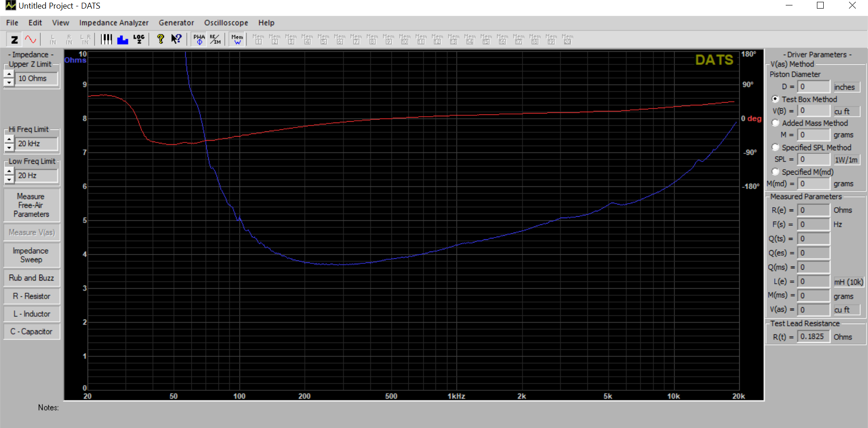Toggle the mH (10k) inductance unit button

click(x=849, y=282)
